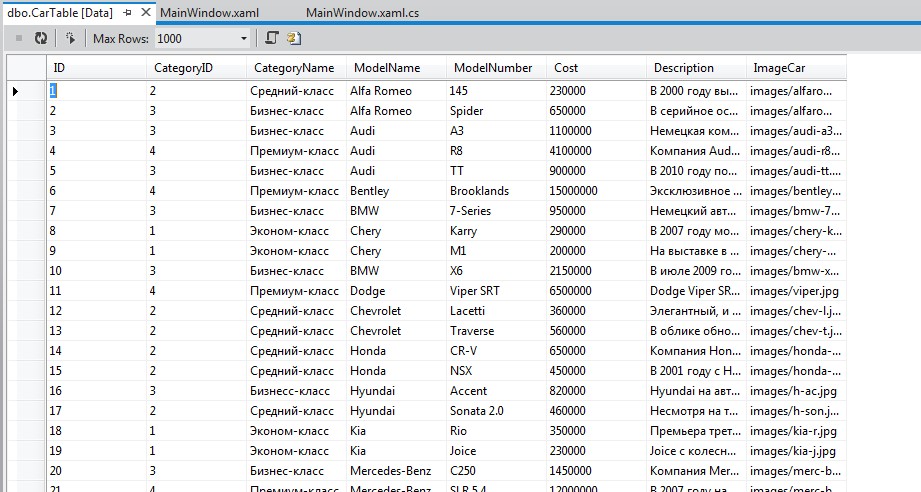The image size is (921, 492).
Task: Click the 'Brooklands' cell
Action: [496, 191]
